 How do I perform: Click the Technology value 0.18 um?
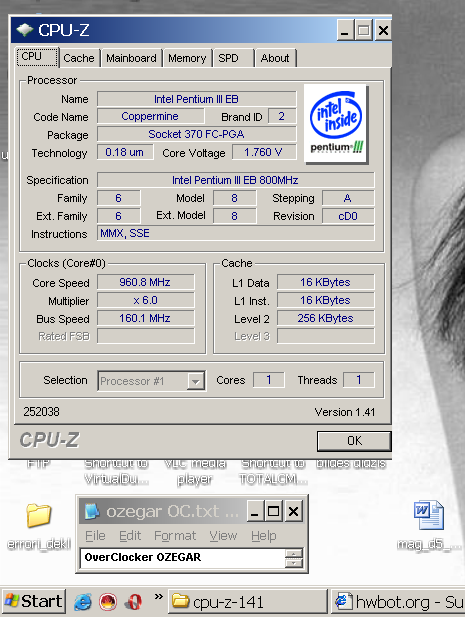point(125,152)
